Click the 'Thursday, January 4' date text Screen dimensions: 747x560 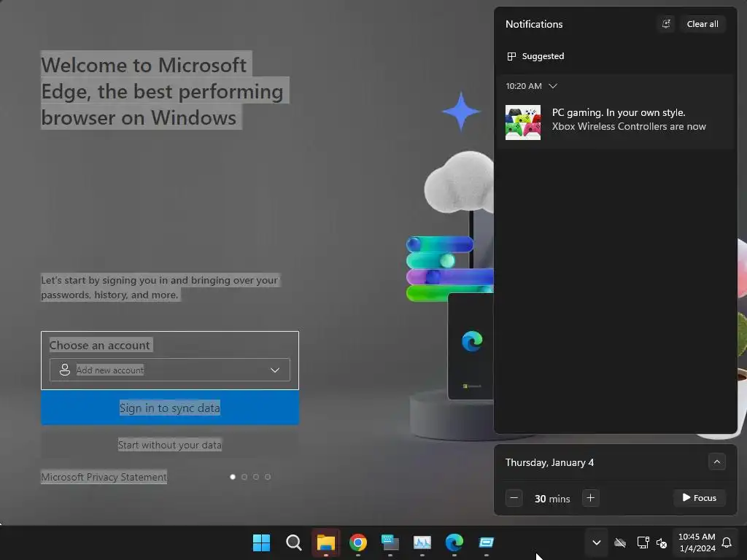549,462
